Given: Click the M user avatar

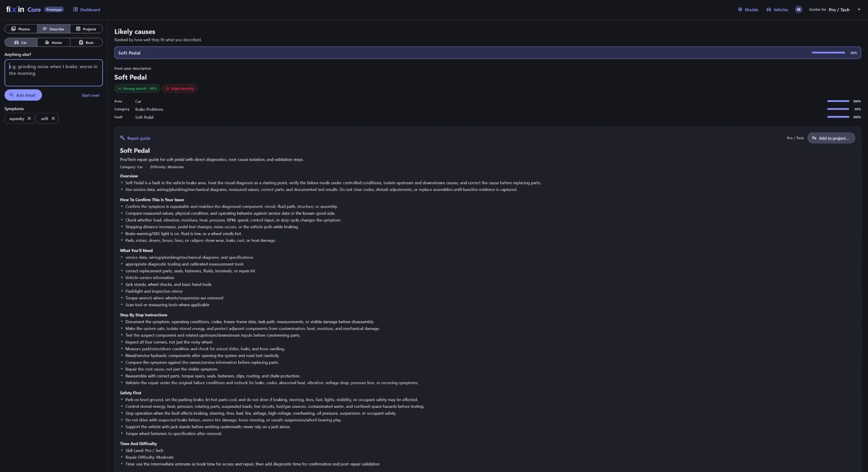Looking at the screenshot, I should (799, 10).
